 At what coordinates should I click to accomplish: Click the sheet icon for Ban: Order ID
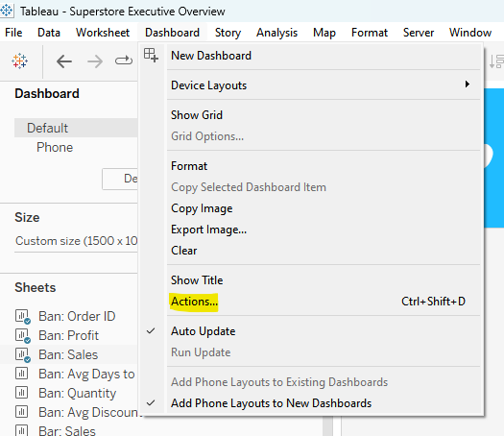[x=23, y=316]
